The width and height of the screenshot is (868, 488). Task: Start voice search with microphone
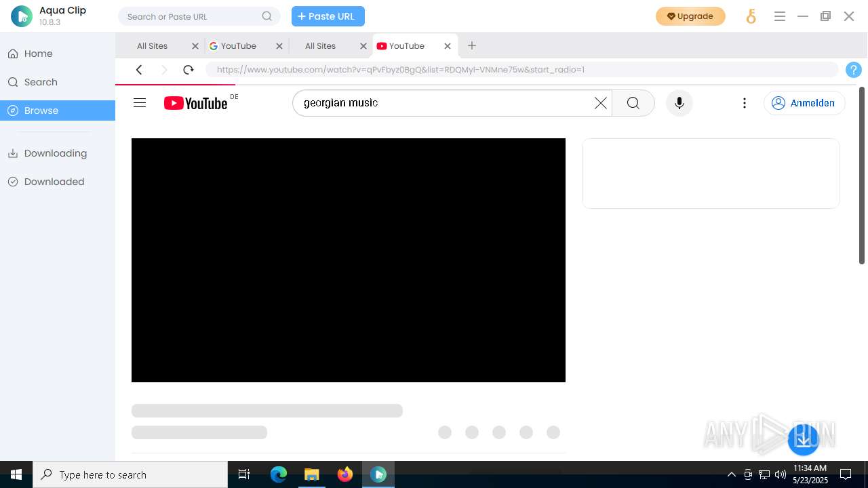[x=679, y=103]
